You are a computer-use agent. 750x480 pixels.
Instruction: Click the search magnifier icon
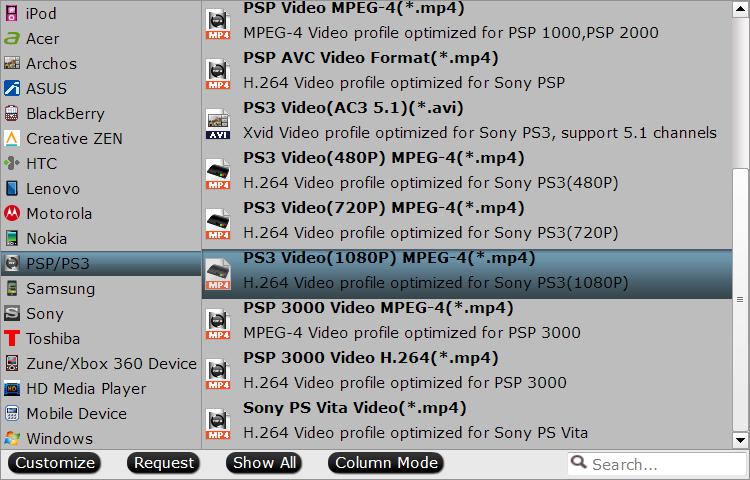point(579,462)
